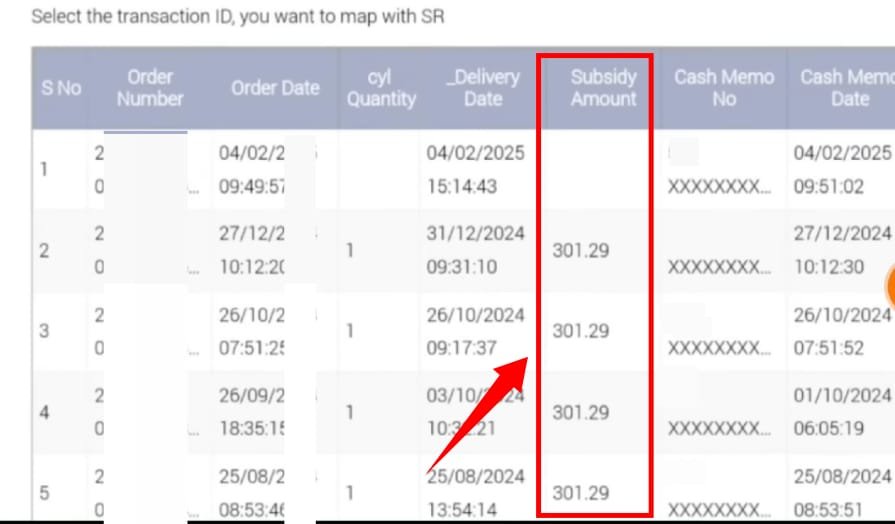Sort by the Subsidy Amount column header
Image resolution: width=895 pixels, height=524 pixels.
(603, 88)
